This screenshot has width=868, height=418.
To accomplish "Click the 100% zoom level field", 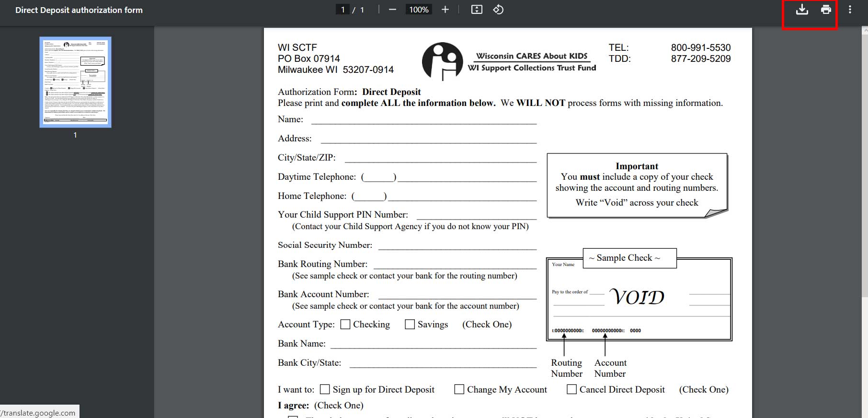I will [419, 10].
